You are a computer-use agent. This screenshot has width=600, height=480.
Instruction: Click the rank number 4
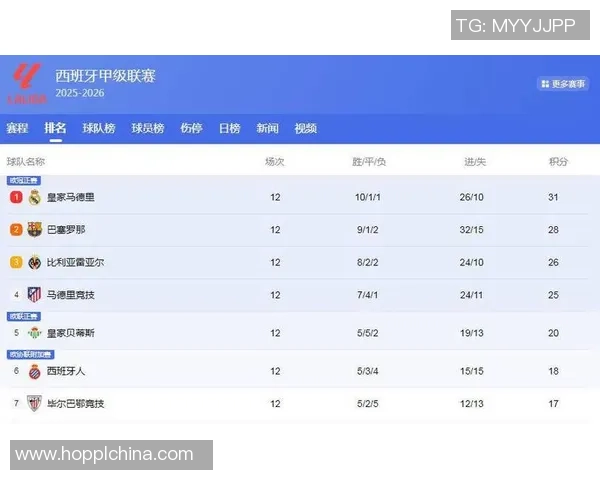pos(16,295)
